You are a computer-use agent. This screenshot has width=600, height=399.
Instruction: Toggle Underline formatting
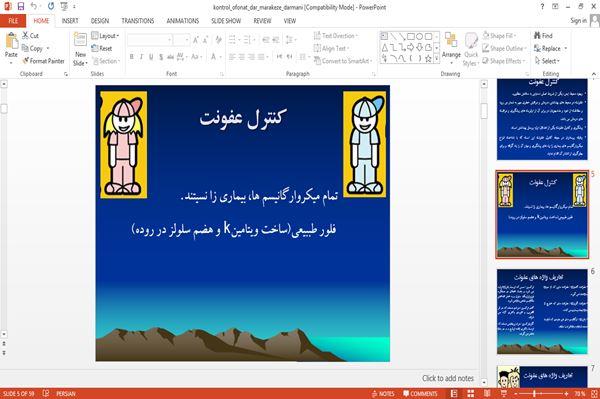click(151, 57)
